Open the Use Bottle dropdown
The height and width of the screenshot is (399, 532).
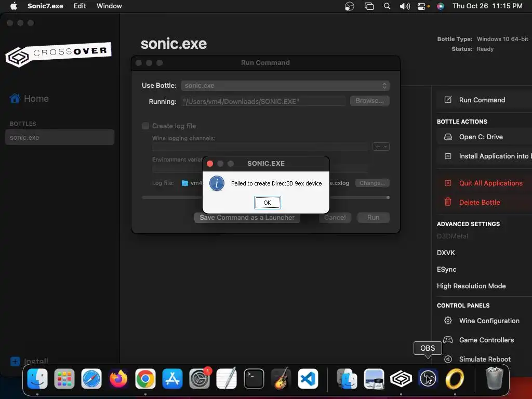pos(285,86)
